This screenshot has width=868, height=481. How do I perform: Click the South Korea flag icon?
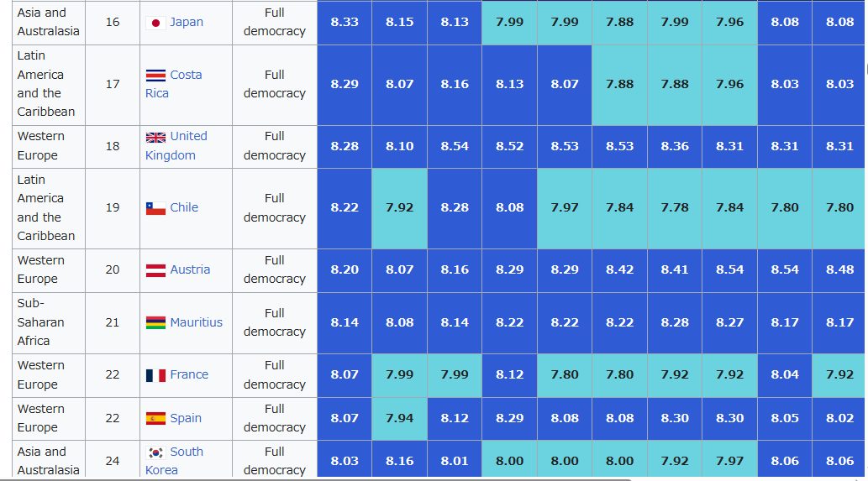(155, 452)
